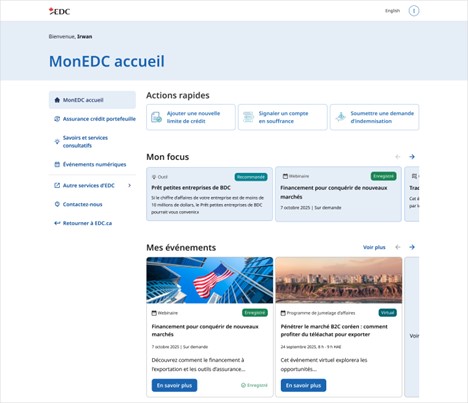Click En savoir plus for Financement webinar
Viewport: 468px width, 403px height.
pos(174,385)
